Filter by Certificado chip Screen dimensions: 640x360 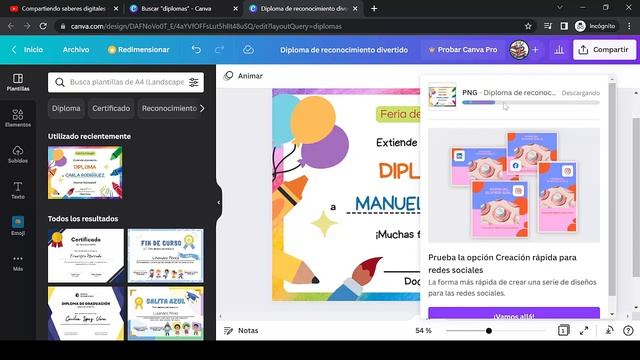[111, 109]
